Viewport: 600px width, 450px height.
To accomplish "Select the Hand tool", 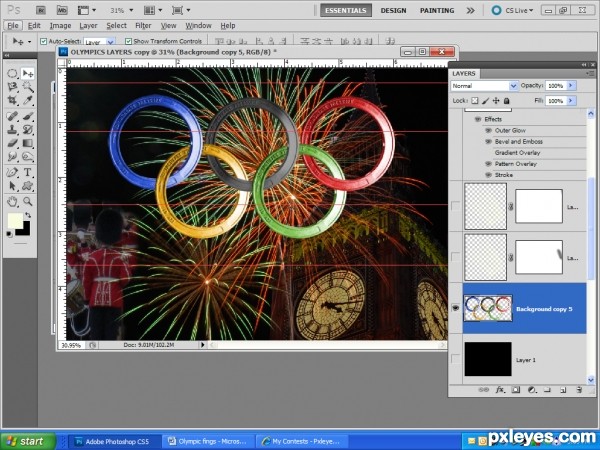I will pos(13,201).
